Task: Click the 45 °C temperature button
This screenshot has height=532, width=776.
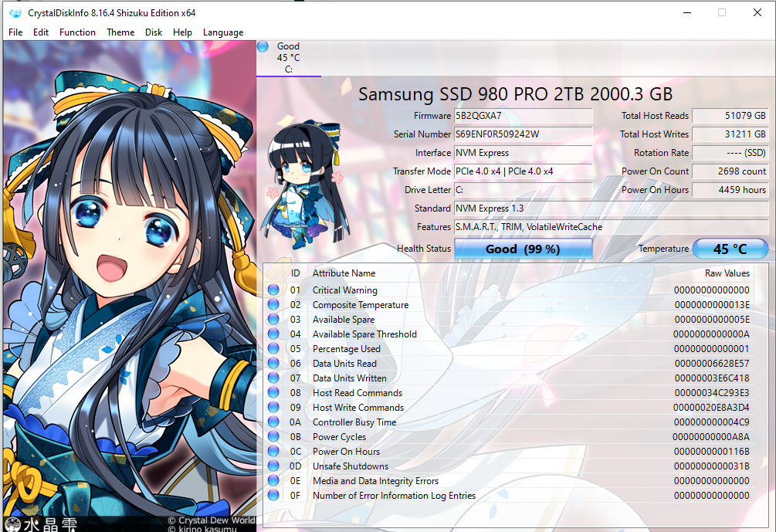Action: [730, 249]
